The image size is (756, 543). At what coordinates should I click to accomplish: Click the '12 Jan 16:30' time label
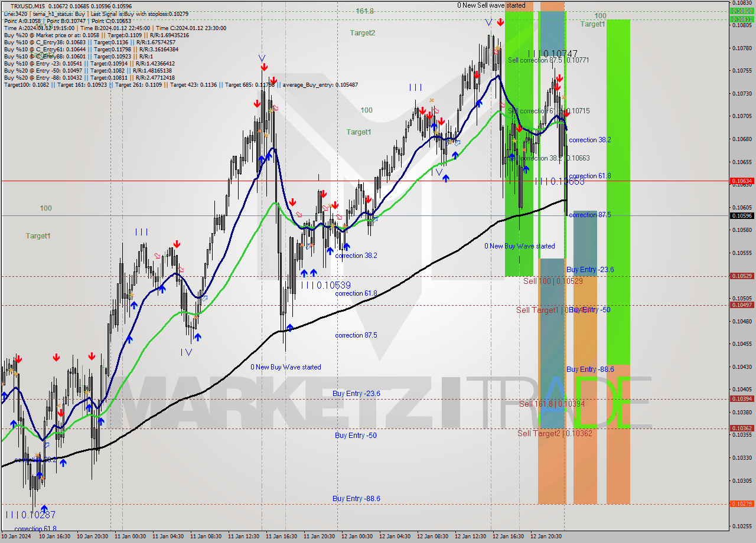(x=509, y=537)
